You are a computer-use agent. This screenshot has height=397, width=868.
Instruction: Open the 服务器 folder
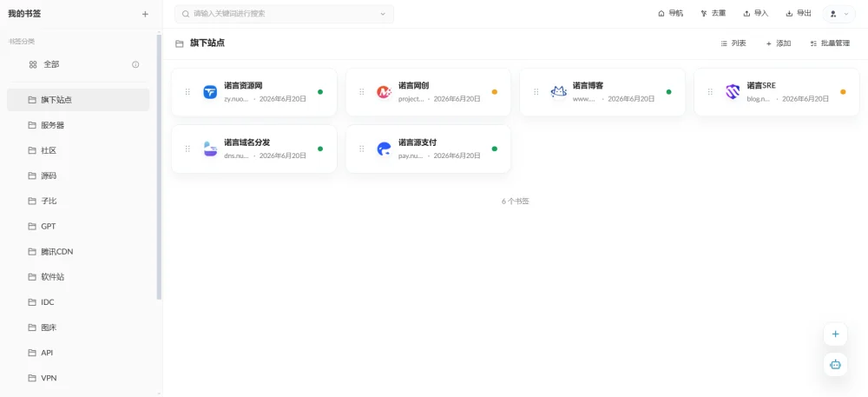[78, 126]
